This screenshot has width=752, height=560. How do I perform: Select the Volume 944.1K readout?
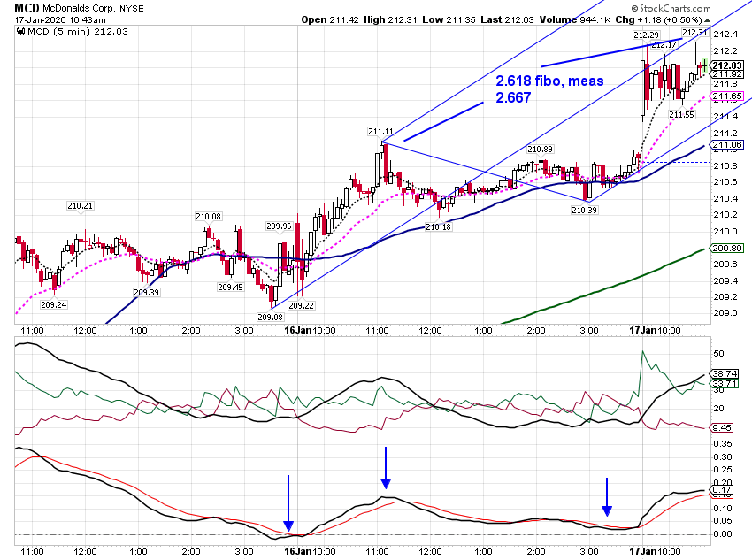tap(575, 19)
